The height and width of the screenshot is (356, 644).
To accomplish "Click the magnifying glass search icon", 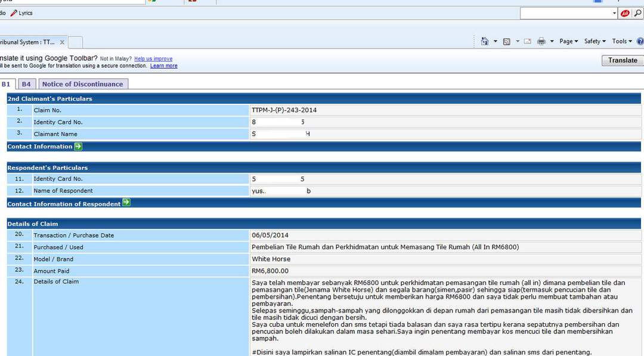I will [x=637, y=13].
